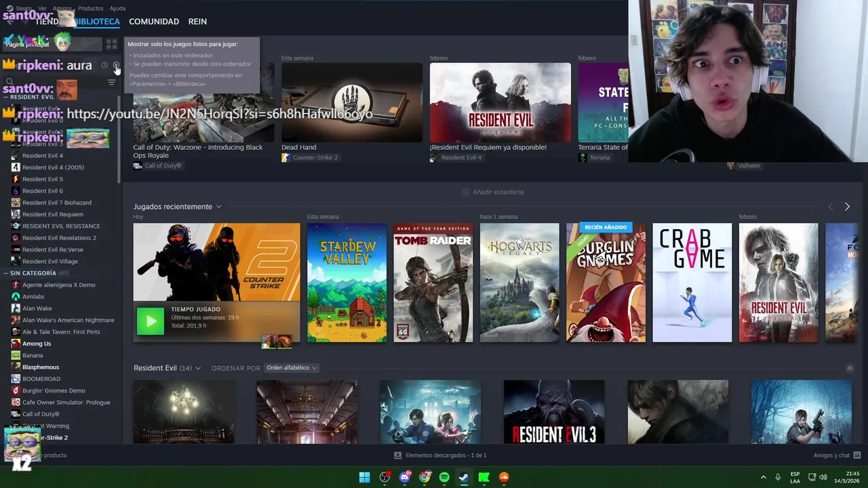868x488 pixels.
Task: Click the Alan Wake game icon in sidebar
Action: point(16,308)
